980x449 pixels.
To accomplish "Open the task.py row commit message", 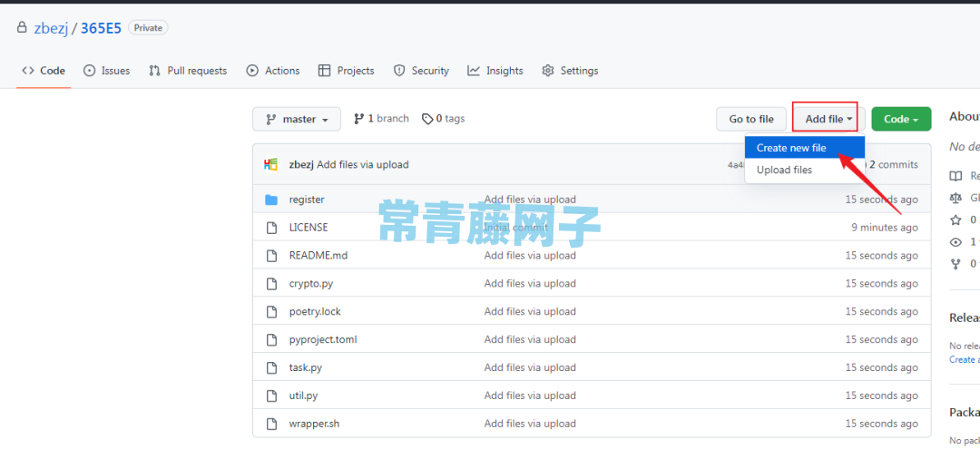I will point(530,368).
